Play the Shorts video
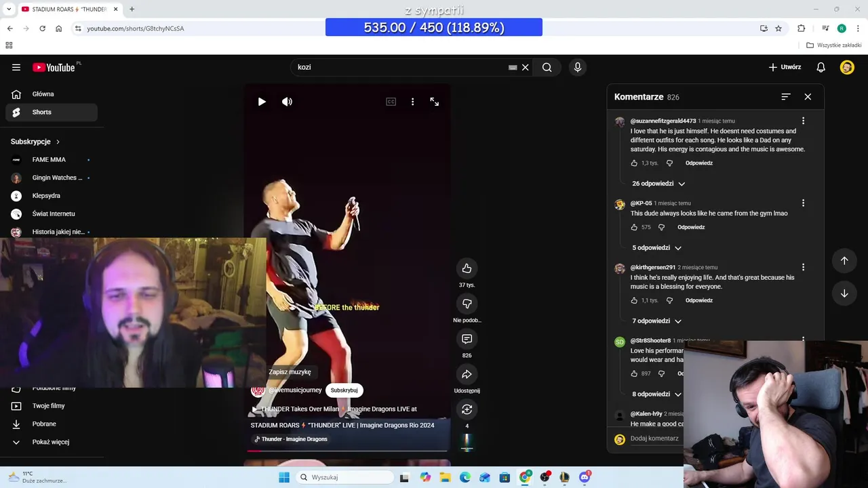The height and width of the screenshot is (488, 868). (262, 102)
